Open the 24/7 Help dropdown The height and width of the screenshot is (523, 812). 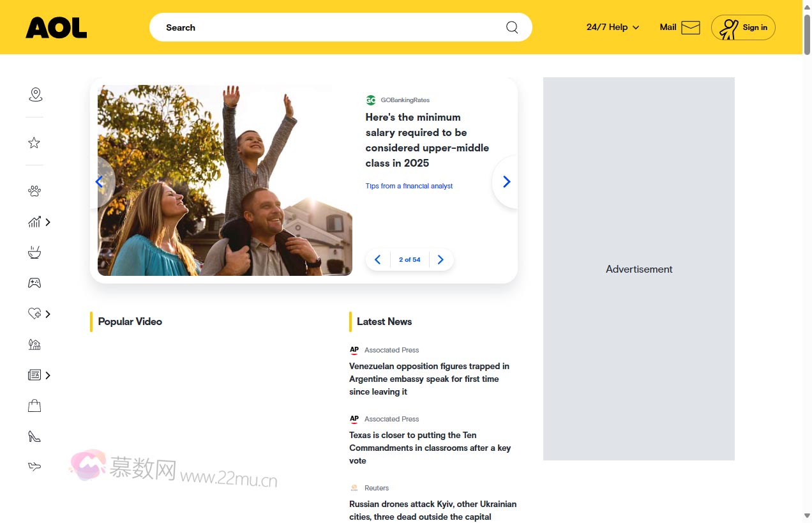(612, 27)
